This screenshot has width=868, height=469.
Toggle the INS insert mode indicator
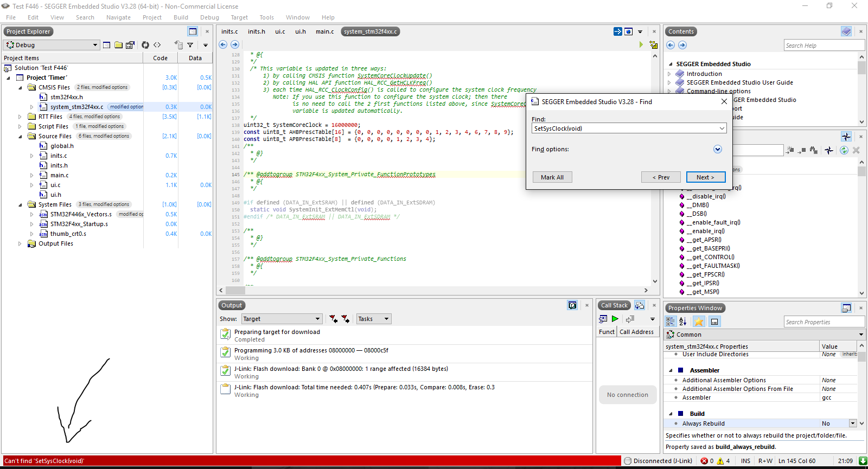745,461
